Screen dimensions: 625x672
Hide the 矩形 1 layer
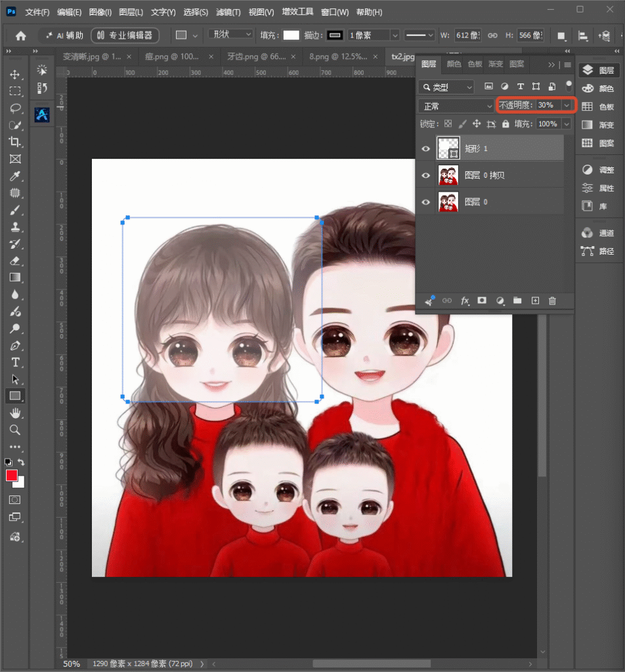pos(425,149)
